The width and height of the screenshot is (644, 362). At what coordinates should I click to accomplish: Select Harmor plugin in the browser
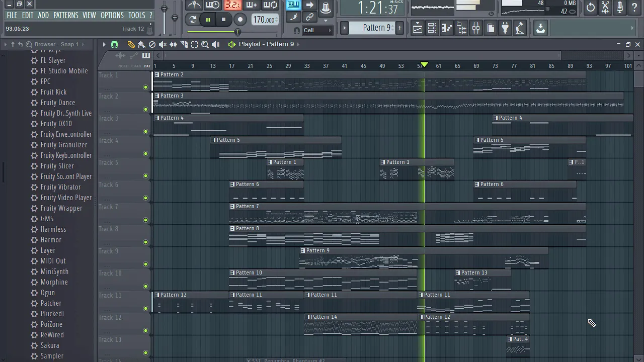pyautogui.click(x=51, y=240)
